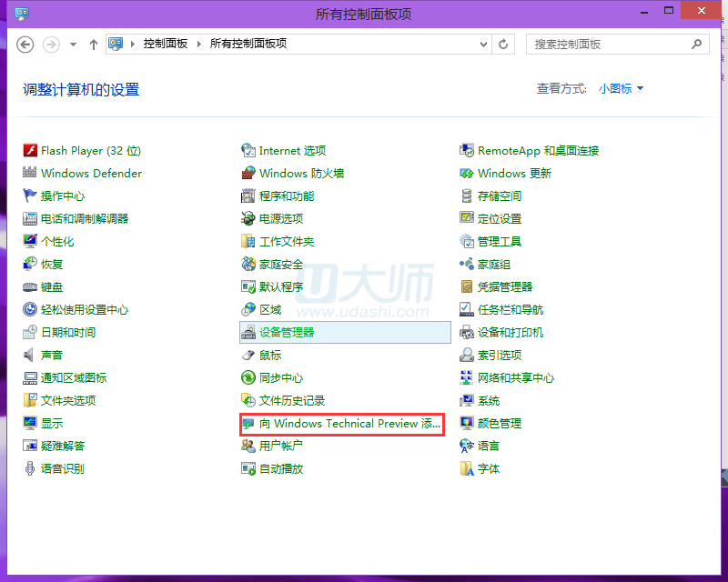728x582 pixels.
Task: Click the Back navigation arrow button
Action: tap(25, 44)
